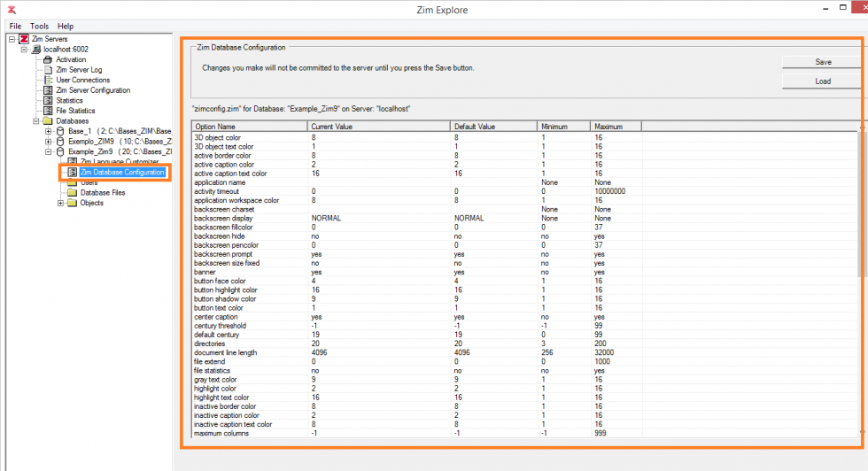
Task: Click the Example_Zim9 database icon
Action: pyautogui.click(x=60, y=151)
